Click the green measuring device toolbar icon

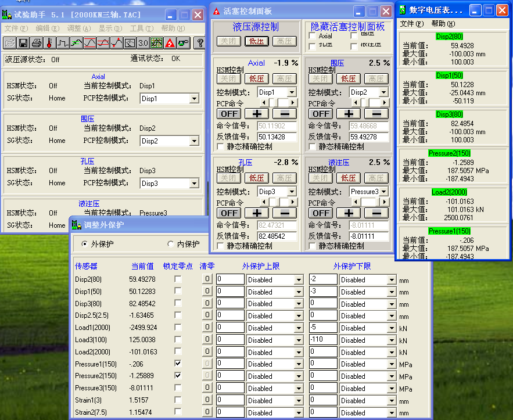(184, 43)
